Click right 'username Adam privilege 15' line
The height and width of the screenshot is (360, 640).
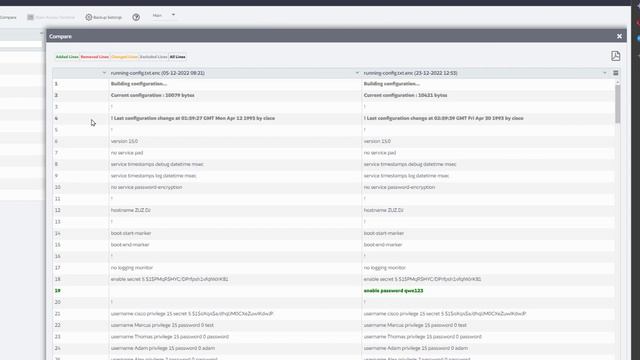[x=416, y=348]
